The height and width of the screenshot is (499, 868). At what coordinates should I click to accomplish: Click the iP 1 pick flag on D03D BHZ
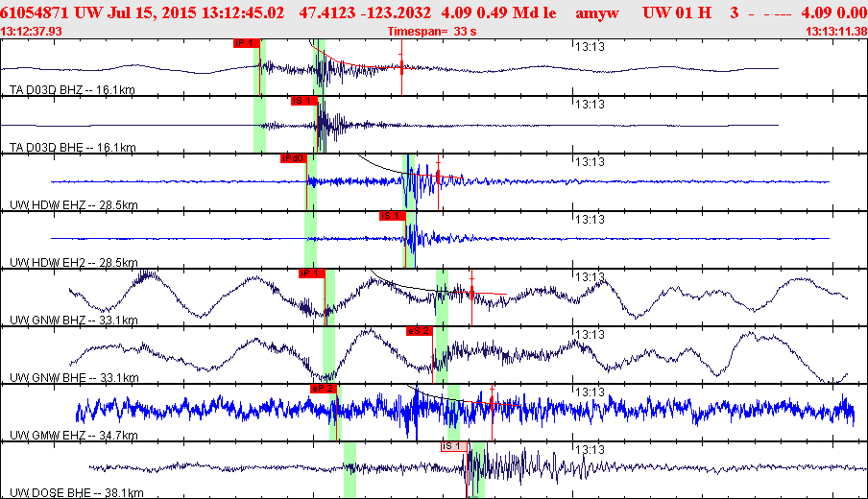[247, 43]
